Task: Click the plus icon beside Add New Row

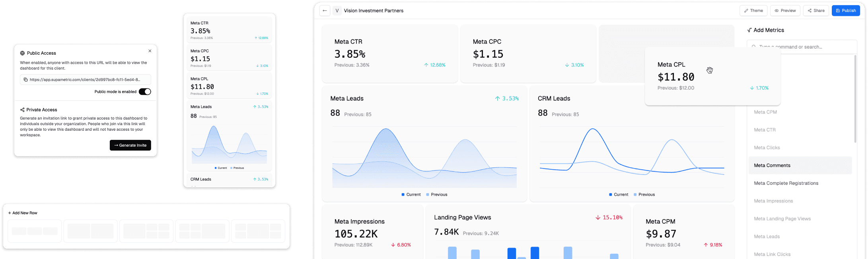Action: click(x=10, y=213)
